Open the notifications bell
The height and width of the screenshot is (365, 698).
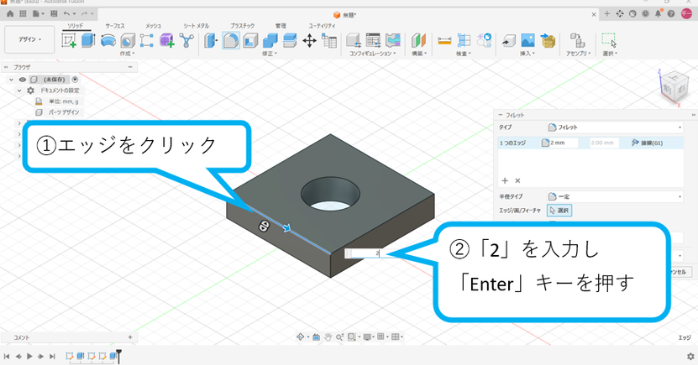[x=658, y=14]
